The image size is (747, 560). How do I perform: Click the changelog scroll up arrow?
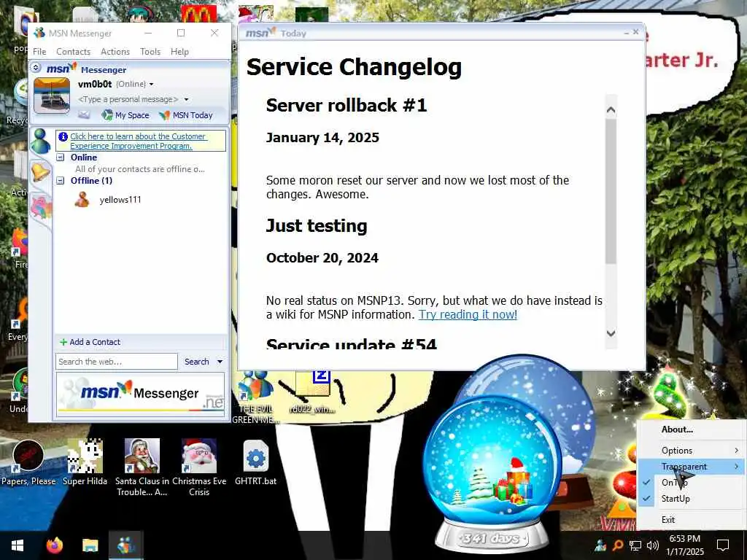pos(611,110)
